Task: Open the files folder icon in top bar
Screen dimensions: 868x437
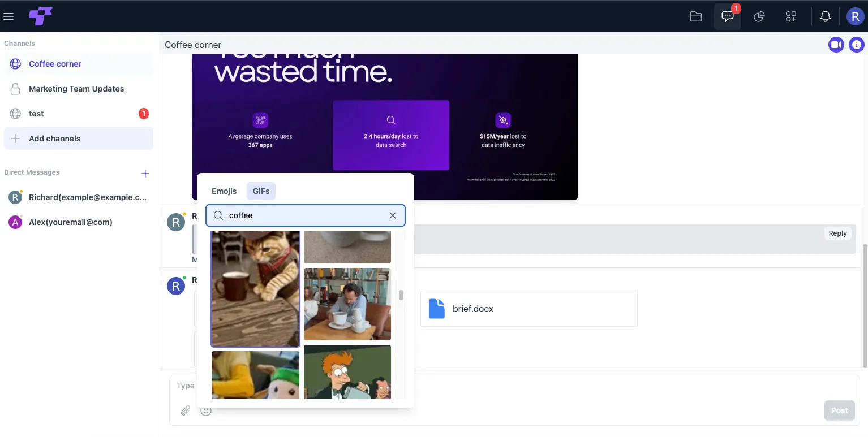Action: click(x=696, y=16)
